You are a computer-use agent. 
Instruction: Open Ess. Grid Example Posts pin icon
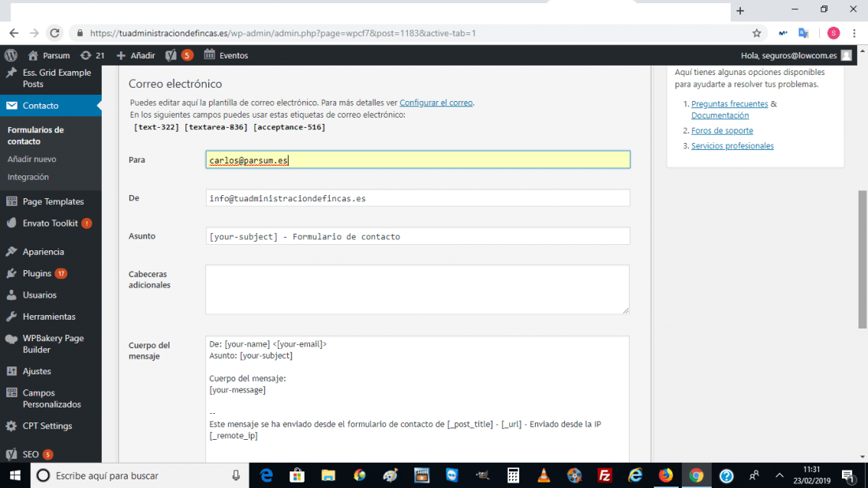pos(11,73)
